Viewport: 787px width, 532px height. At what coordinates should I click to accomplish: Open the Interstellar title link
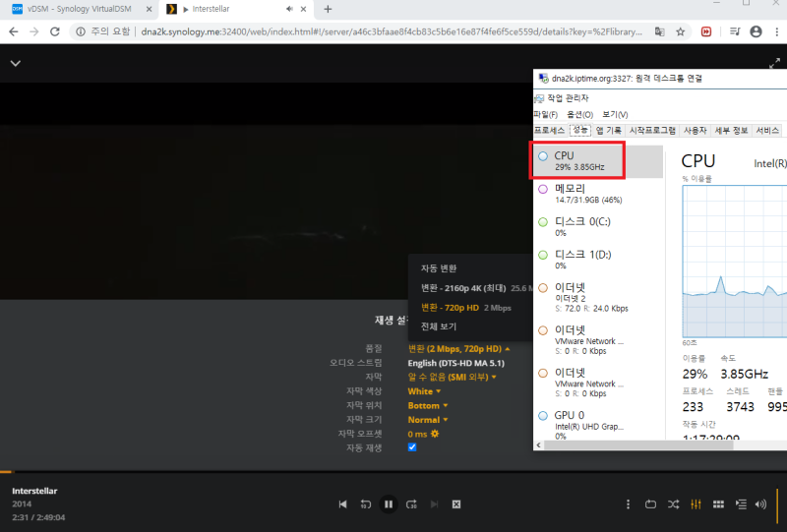coord(34,491)
